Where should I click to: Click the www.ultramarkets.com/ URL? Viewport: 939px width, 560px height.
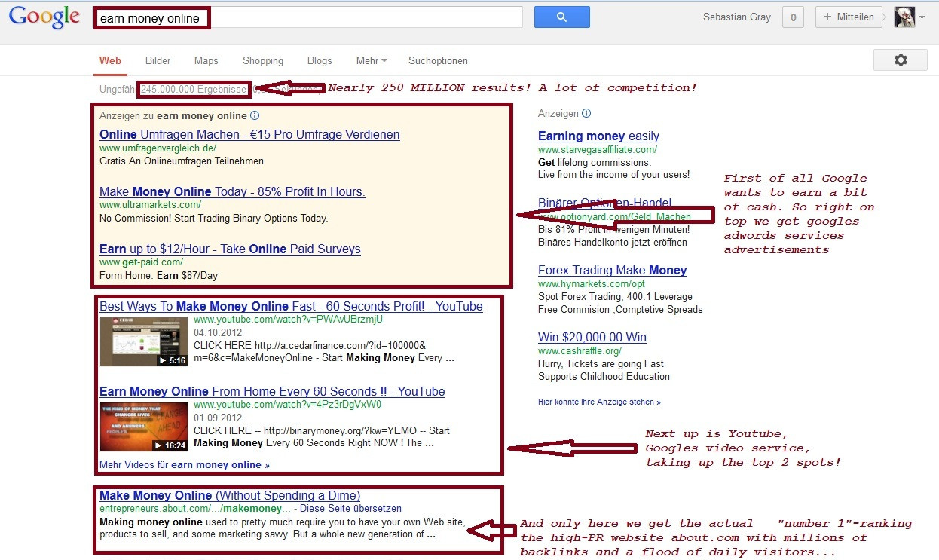tap(150, 205)
